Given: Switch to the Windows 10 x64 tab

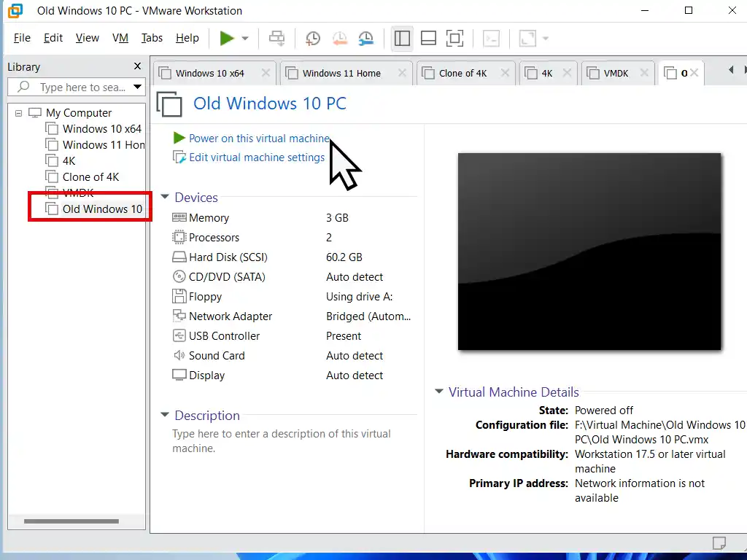Looking at the screenshot, I should point(209,74).
